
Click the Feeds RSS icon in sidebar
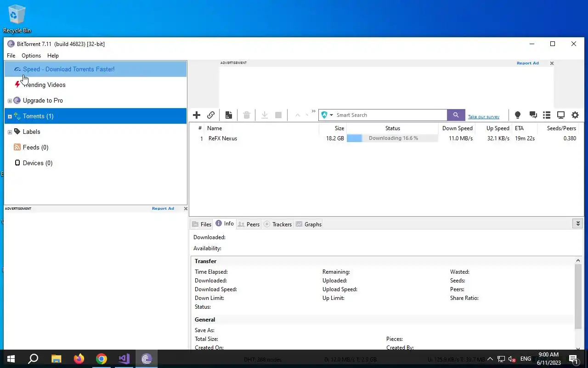click(17, 147)
